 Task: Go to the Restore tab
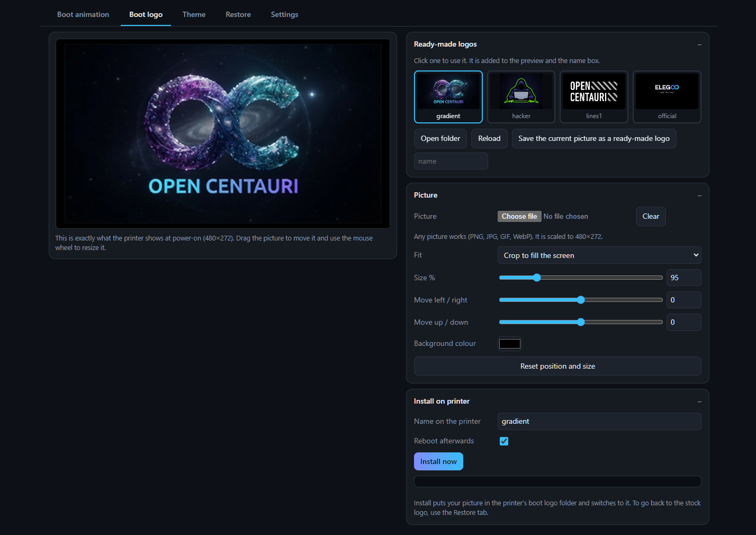[238, 14]
